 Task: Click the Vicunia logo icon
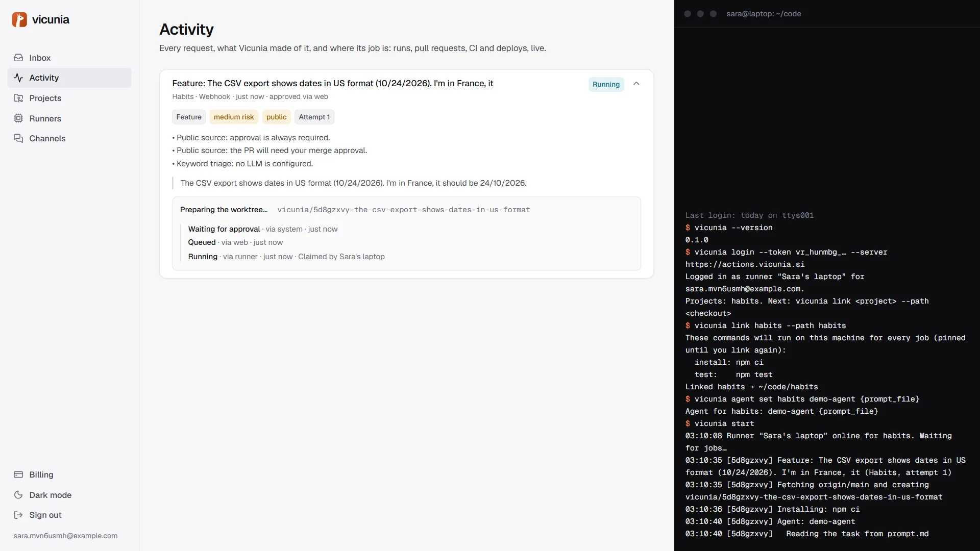tap(19, 19)
